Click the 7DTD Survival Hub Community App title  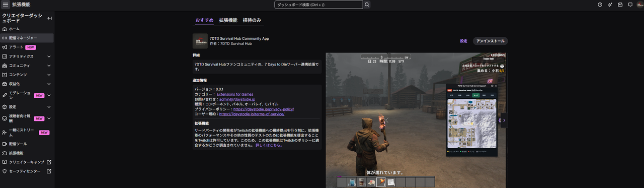pyautogui.click(x=239, y=38)
